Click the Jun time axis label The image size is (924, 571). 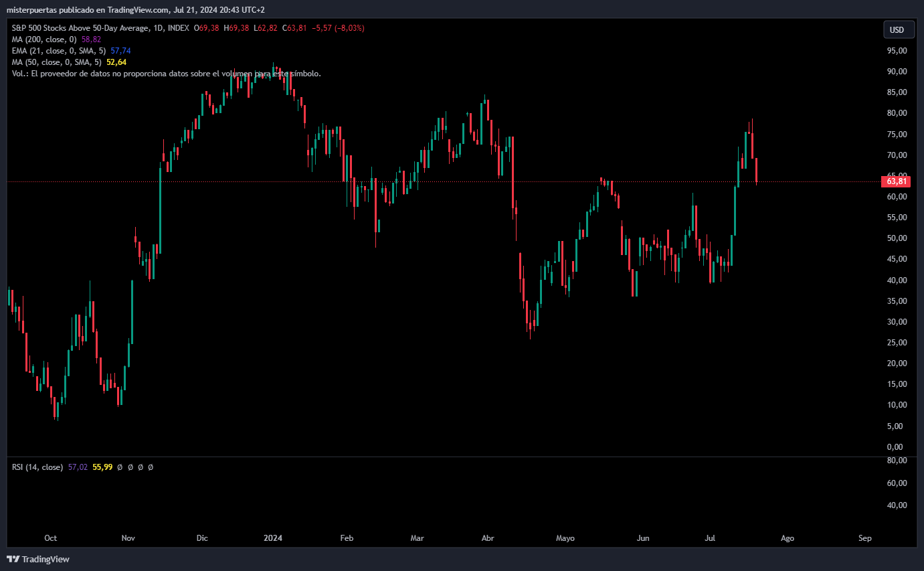coord(643,538)
